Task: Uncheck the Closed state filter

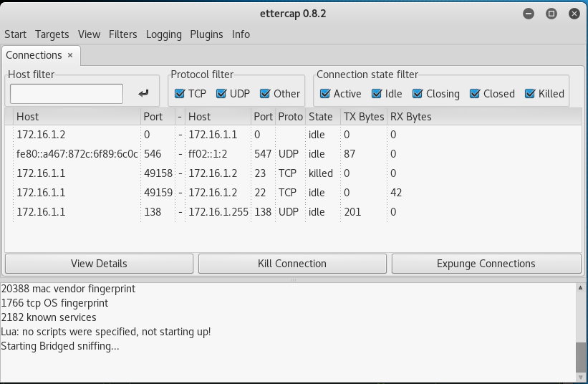Action: tap(475, 93)
